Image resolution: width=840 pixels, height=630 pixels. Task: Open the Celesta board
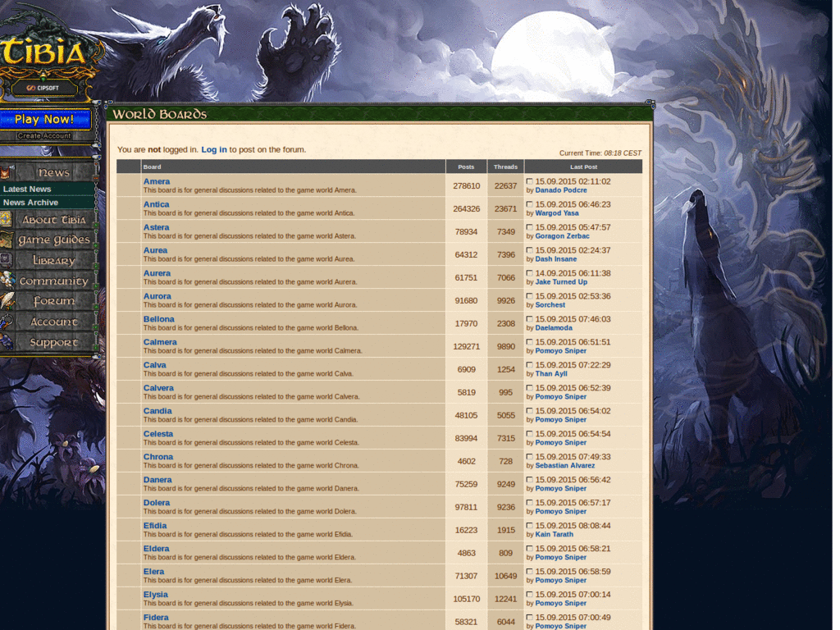pos(158,434)
